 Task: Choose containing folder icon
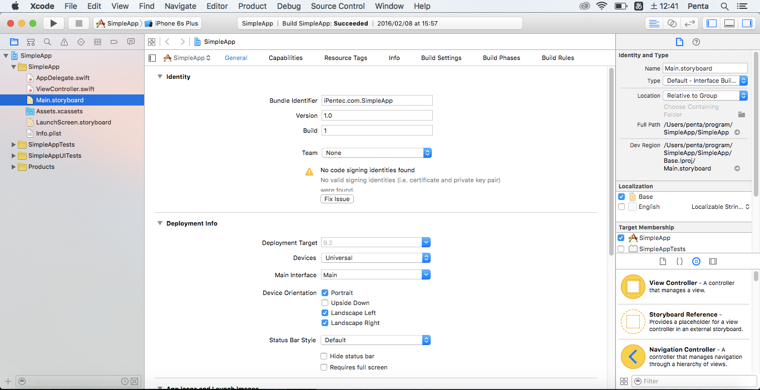[741, 114]
